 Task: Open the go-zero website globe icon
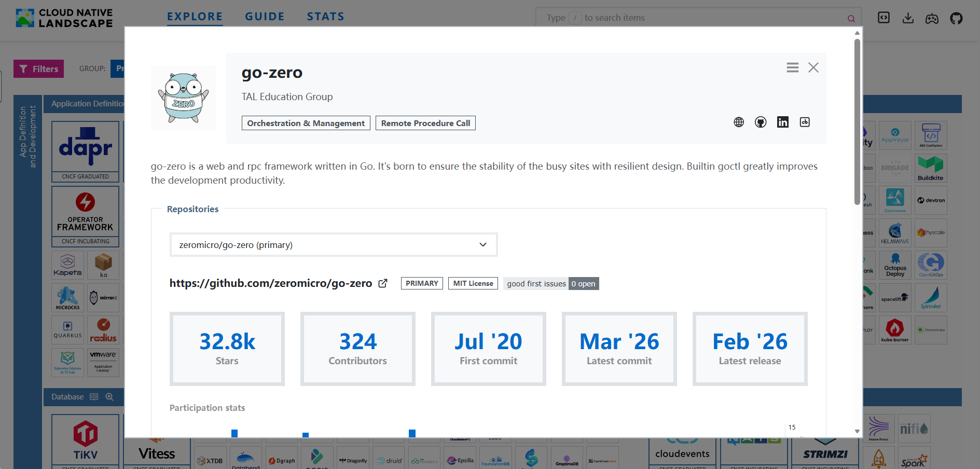click(x=739, y=122)
